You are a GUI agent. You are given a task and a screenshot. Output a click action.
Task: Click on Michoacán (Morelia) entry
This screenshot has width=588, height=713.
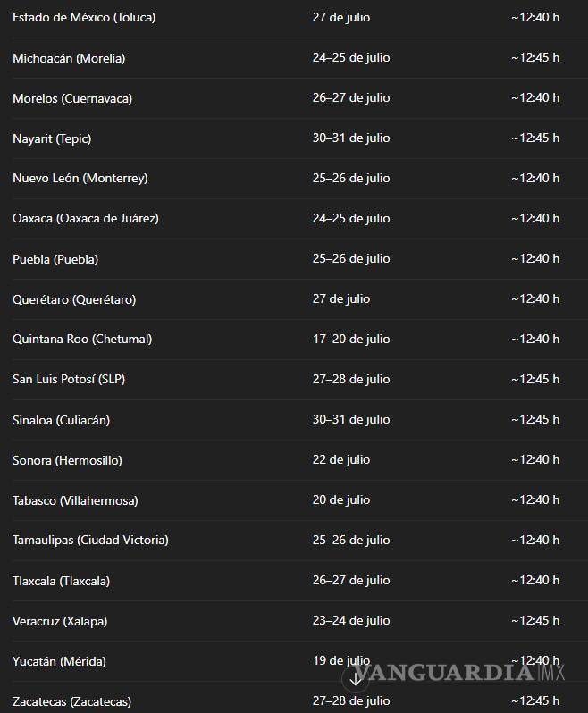click(x=69, y=58)
